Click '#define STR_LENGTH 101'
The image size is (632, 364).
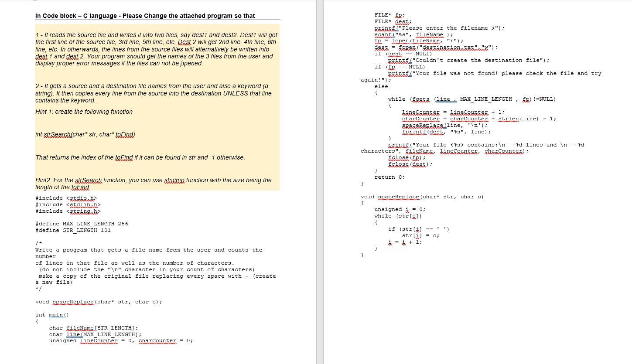click(x=73, y=230)
